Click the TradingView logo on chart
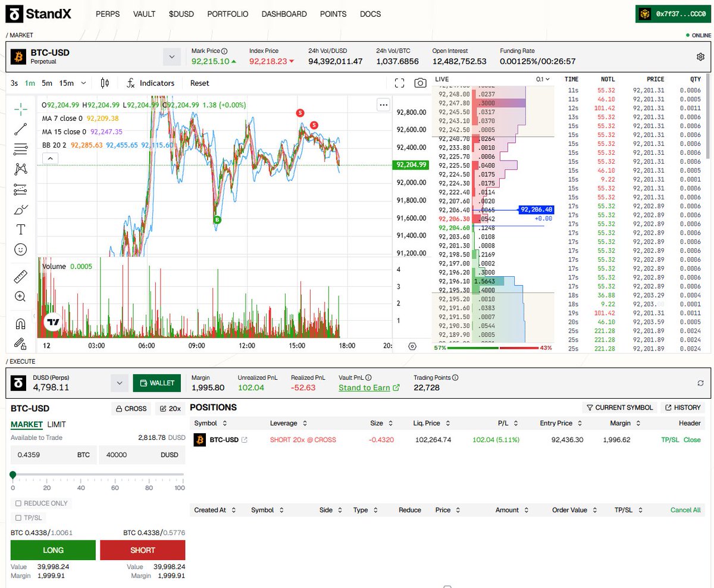Image resolution: width=714 pixels, height=588 pixels. coord(53,322)
